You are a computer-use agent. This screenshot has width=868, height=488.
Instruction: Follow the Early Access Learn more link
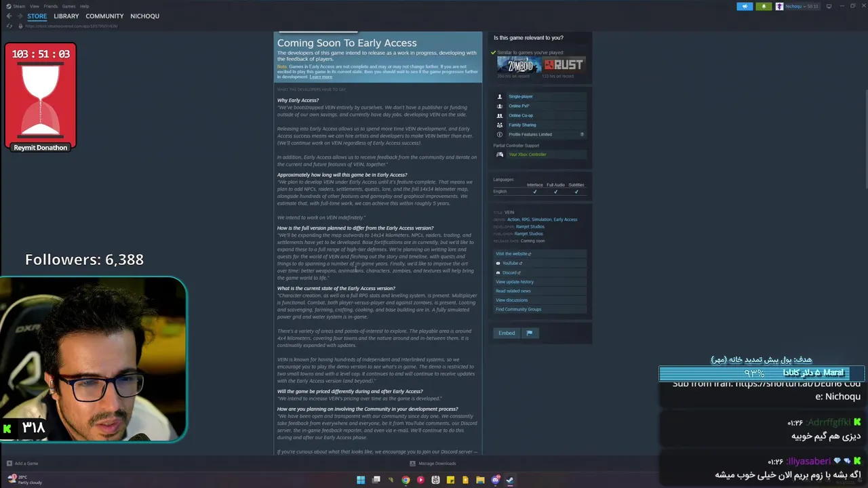click(x=321, y=77)
